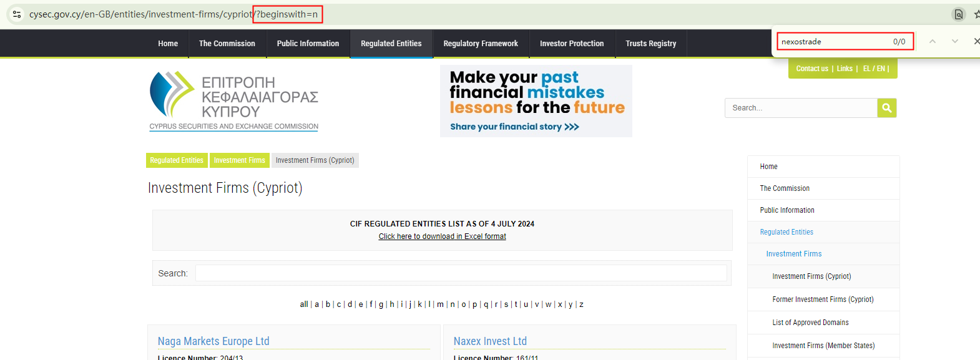Filter firms by letter f
The height and width of the screenshot is (360, 980).
click(371, 304)
